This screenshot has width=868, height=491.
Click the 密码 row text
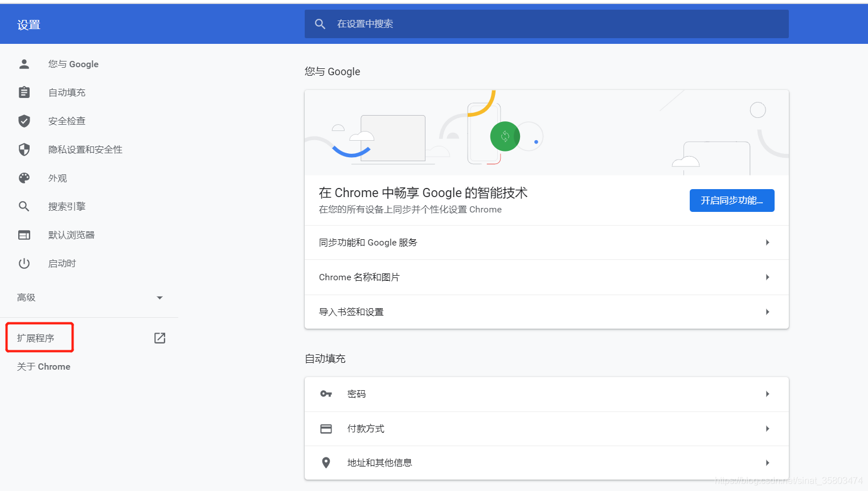pos(357,394)
